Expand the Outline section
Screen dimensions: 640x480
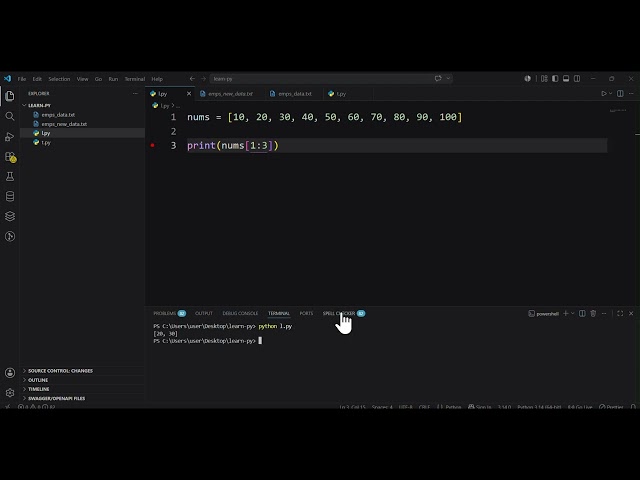(x=82, y=380)
